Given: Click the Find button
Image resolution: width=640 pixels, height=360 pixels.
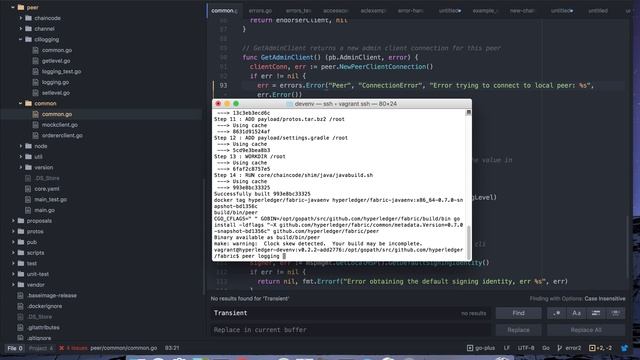Looking at the screenshot, I should click(518, 313).
